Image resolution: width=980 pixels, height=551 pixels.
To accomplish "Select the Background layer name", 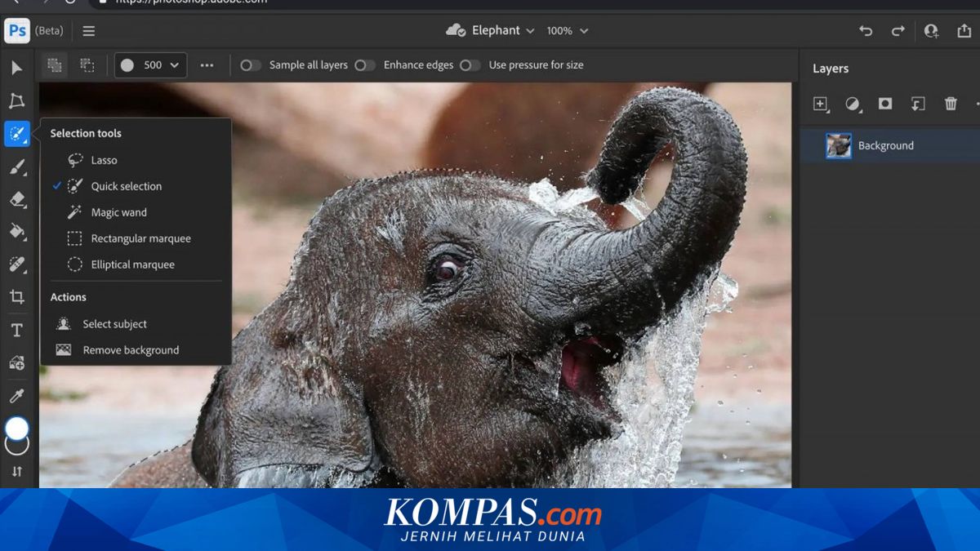I will 886,145.
